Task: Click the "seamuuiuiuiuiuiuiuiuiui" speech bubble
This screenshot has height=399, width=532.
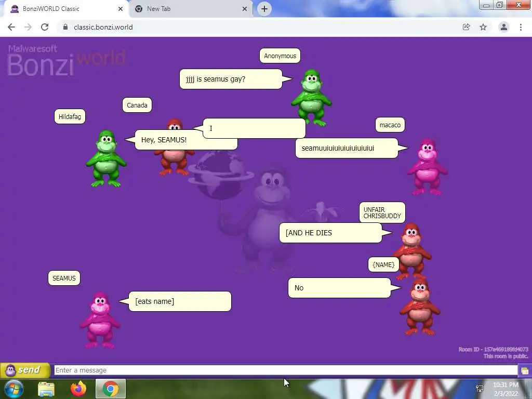Action: 347,148
